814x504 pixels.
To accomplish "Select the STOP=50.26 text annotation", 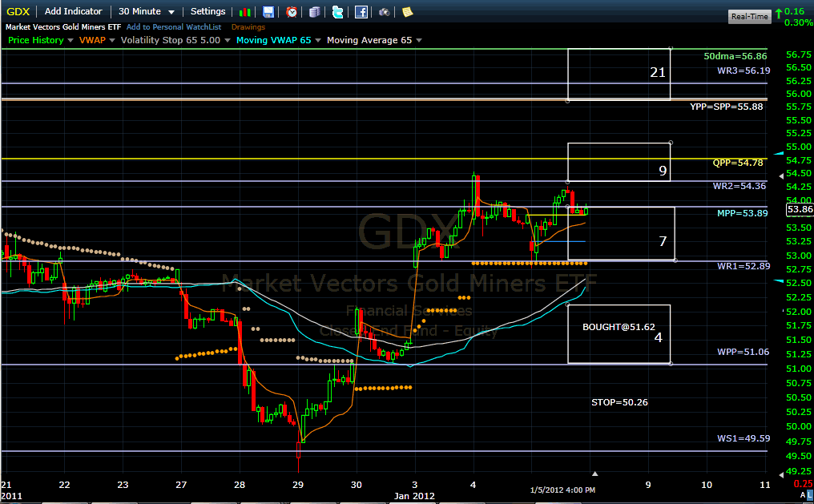I will (x=619, y=402).
